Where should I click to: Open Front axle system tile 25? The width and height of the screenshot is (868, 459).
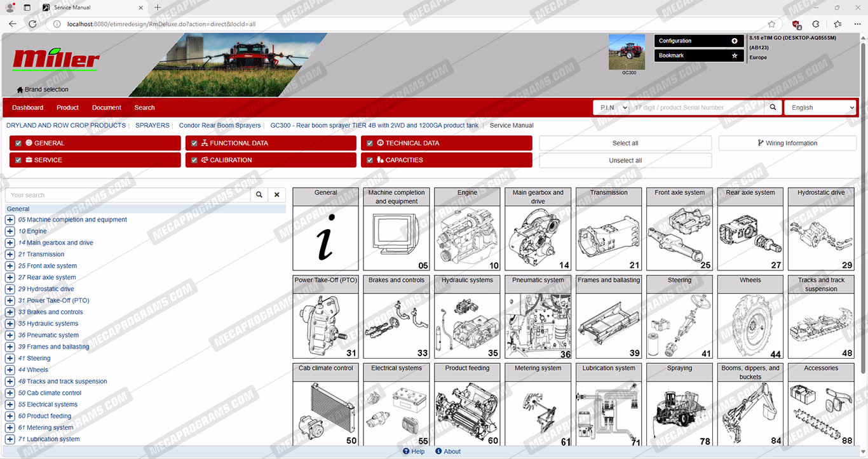[679, 229]
